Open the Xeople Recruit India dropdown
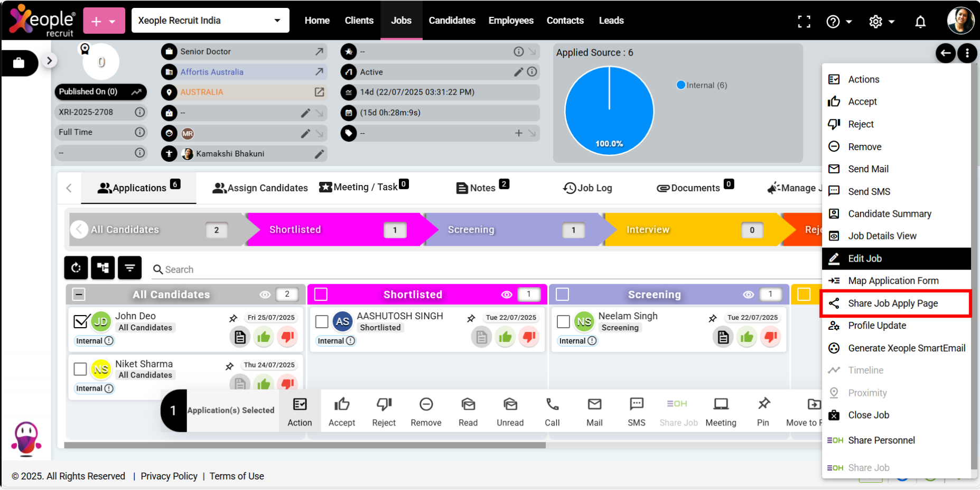This screenshot has height=490, width=980. 210,21
